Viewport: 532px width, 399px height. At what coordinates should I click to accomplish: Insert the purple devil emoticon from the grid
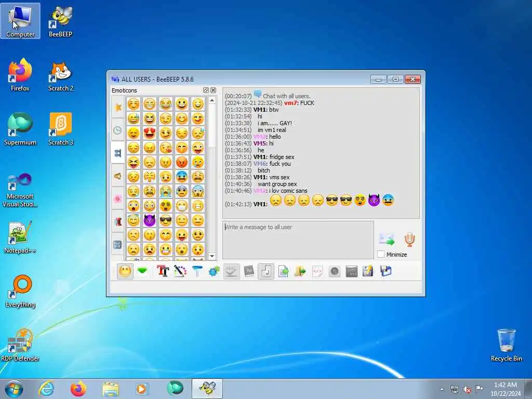click(x=149, y=220)
